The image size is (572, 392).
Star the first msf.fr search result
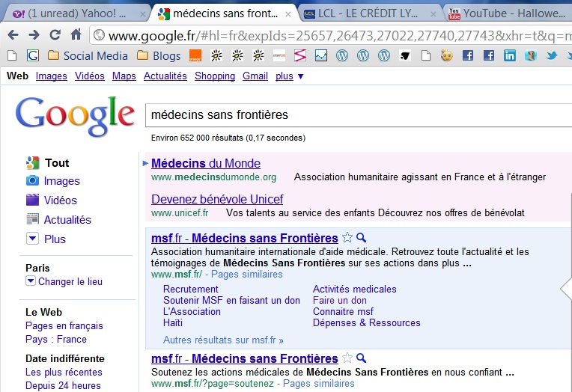[x=347, y=238]
